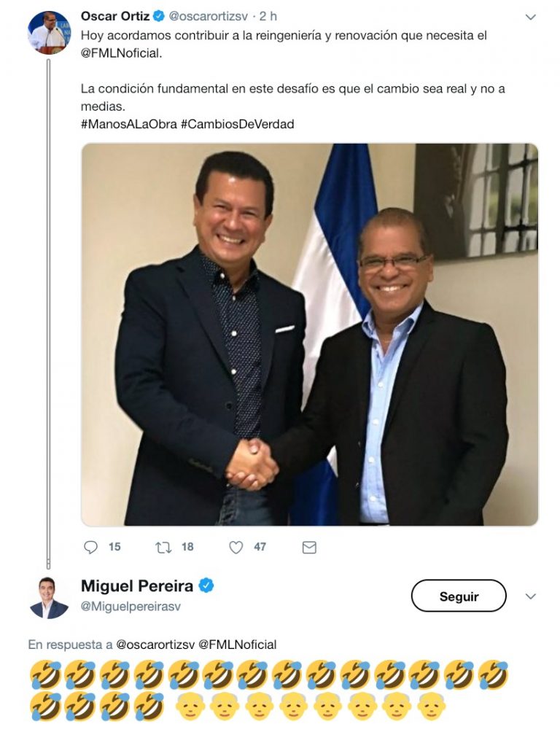The width and height of the screenshot is (560, 735).
Task: Click the envelope direct message icon
Action: click(309, 547)
